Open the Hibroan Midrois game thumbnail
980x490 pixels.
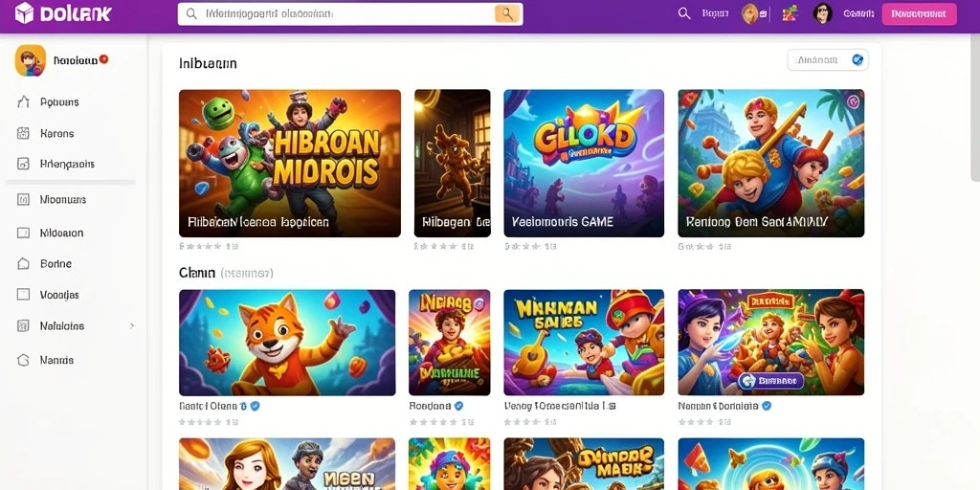tap(289, 163)
